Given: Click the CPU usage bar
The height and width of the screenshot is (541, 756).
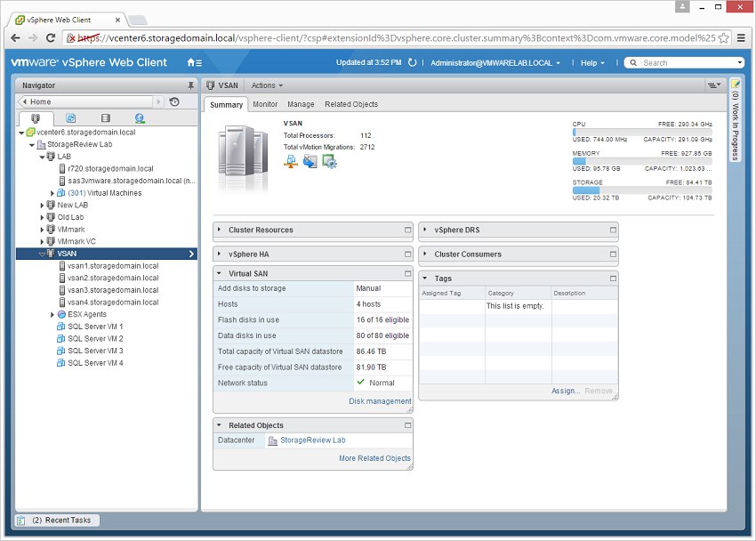Looking at the screenshot, I should tap(642, 132).
